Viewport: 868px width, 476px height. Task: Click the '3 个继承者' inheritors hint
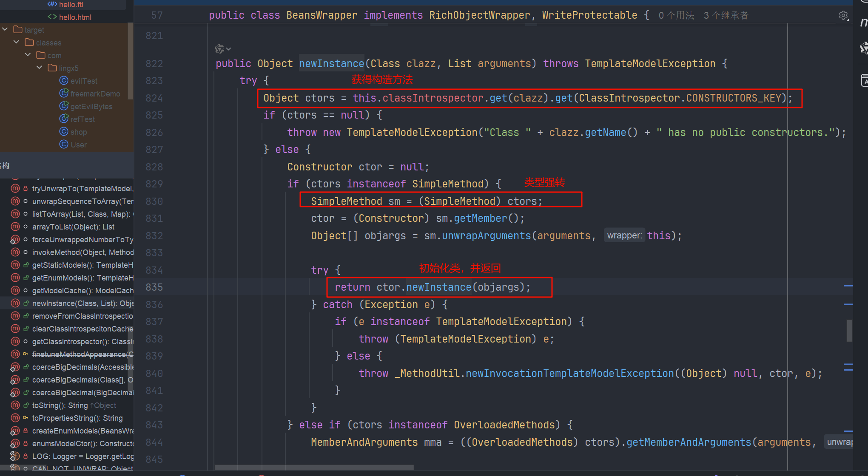tap(726, 16)
